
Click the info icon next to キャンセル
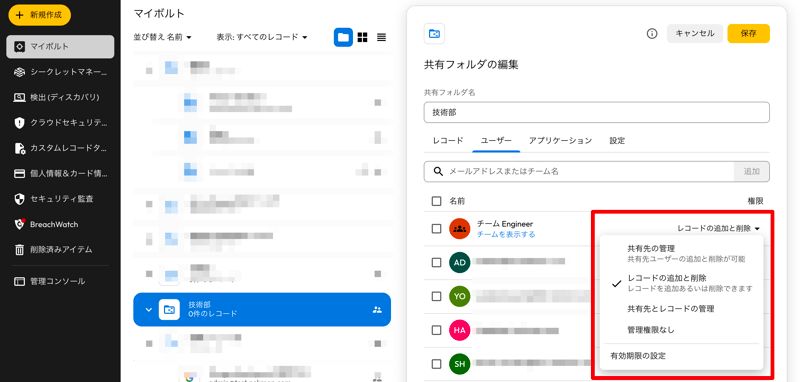pos(652,34)
